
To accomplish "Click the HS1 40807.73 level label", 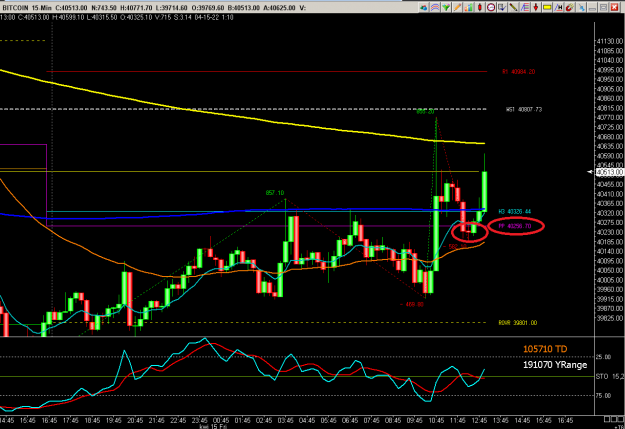I will point(524,109).
